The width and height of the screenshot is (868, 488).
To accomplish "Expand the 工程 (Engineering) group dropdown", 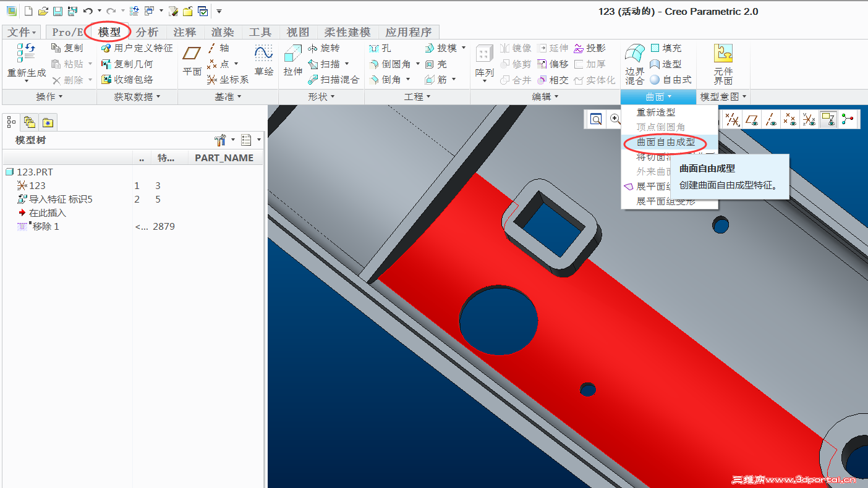I will (417, 97).
